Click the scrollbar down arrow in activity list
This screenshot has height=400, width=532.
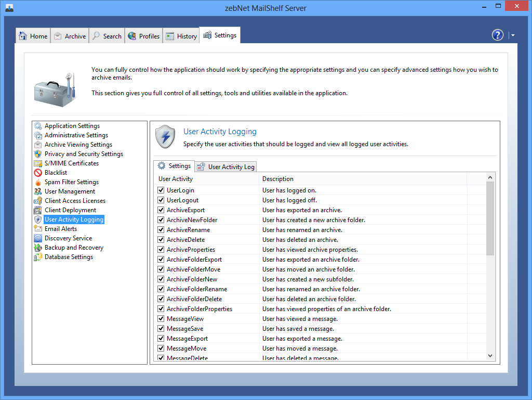[x=490, y=355]
